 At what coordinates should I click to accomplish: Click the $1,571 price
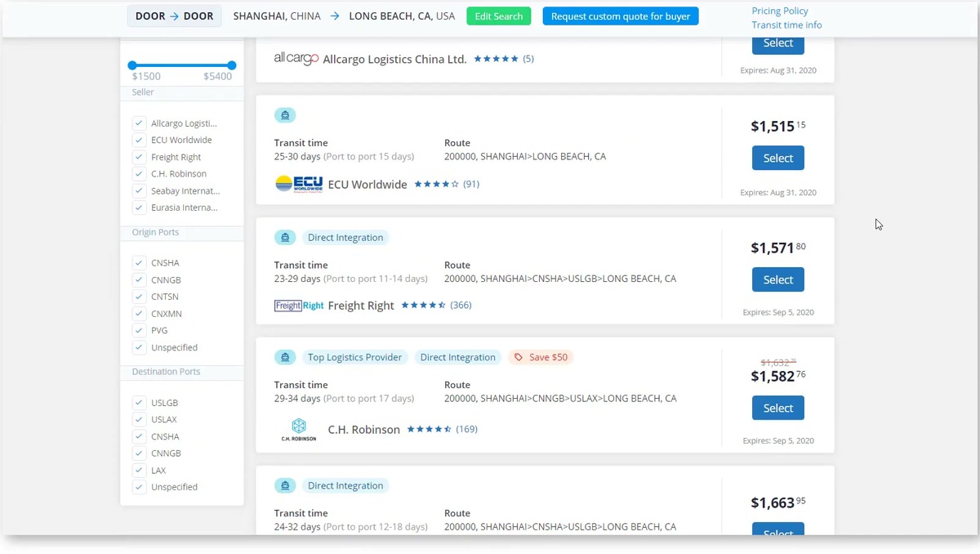(x=778, y=248)
